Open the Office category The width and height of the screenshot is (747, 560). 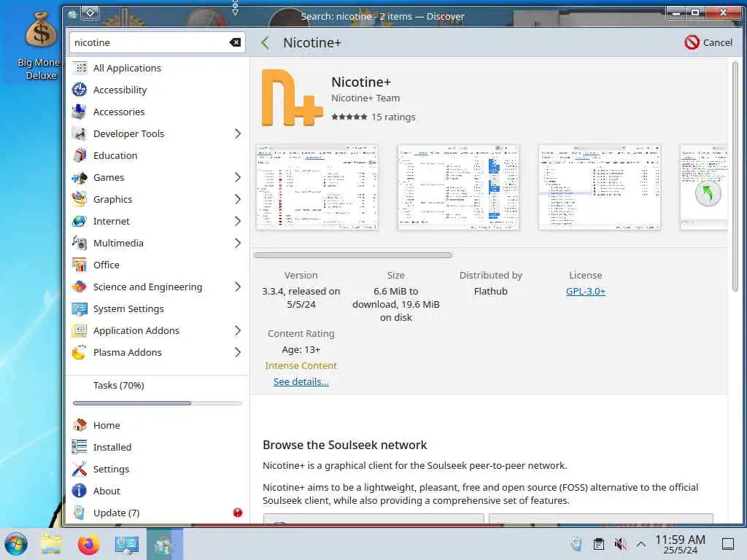tap(158, 265)
